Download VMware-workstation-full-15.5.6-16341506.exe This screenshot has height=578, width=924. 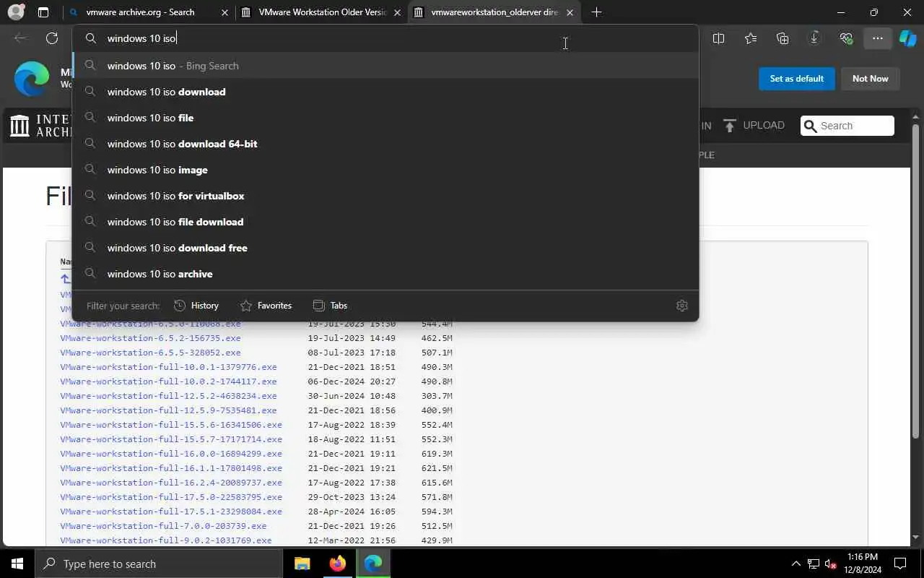pos(171,425)
